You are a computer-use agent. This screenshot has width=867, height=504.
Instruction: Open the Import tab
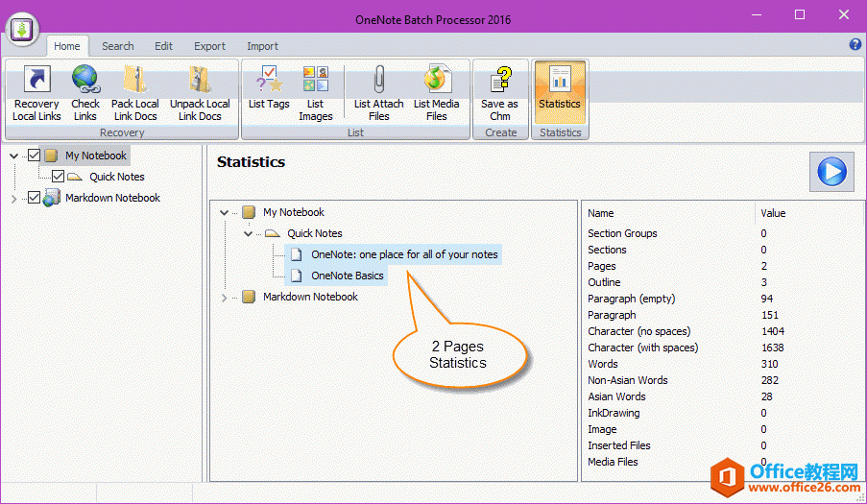[x=263, y=46]
